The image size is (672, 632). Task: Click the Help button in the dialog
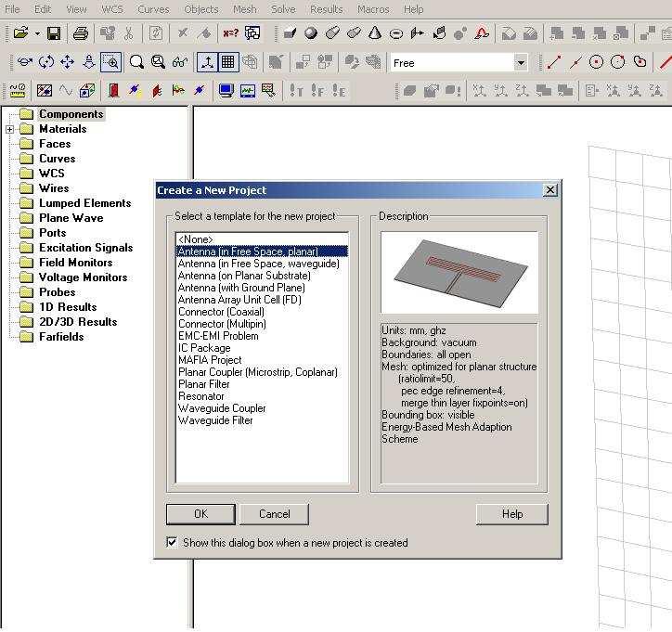click(512, 514)
